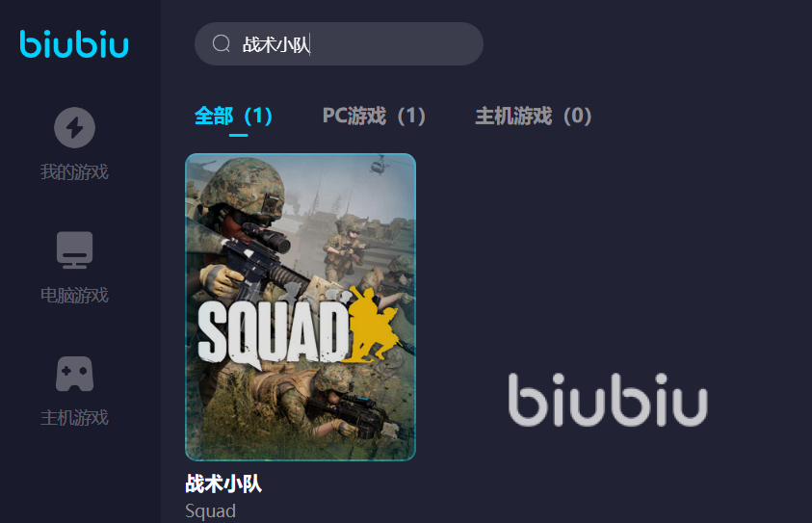Click the Squad subtitle under the cover

210,511
